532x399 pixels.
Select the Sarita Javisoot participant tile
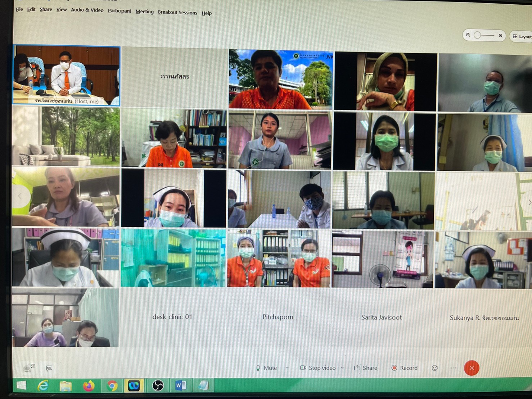coord(382,317)
